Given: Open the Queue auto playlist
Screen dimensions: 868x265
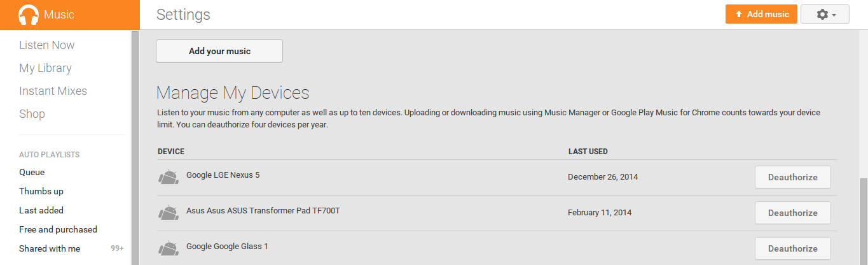Looking at the screenshot, I should (32, 172).
